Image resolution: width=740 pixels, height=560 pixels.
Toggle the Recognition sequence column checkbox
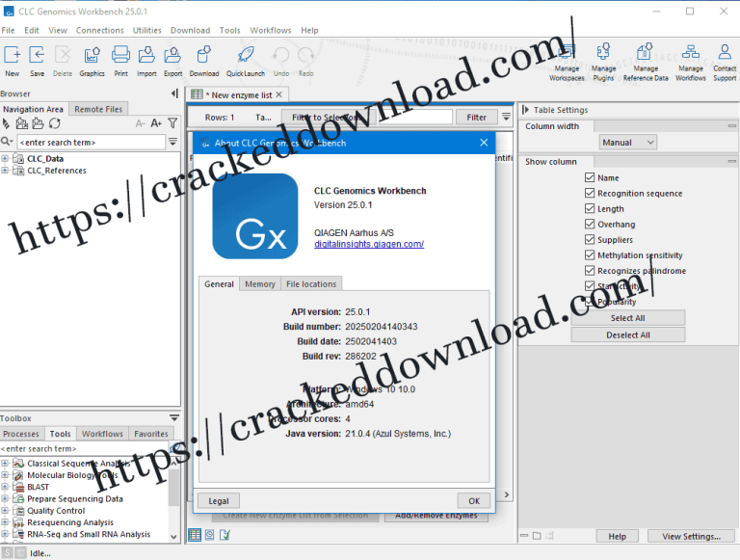[590, 193]
